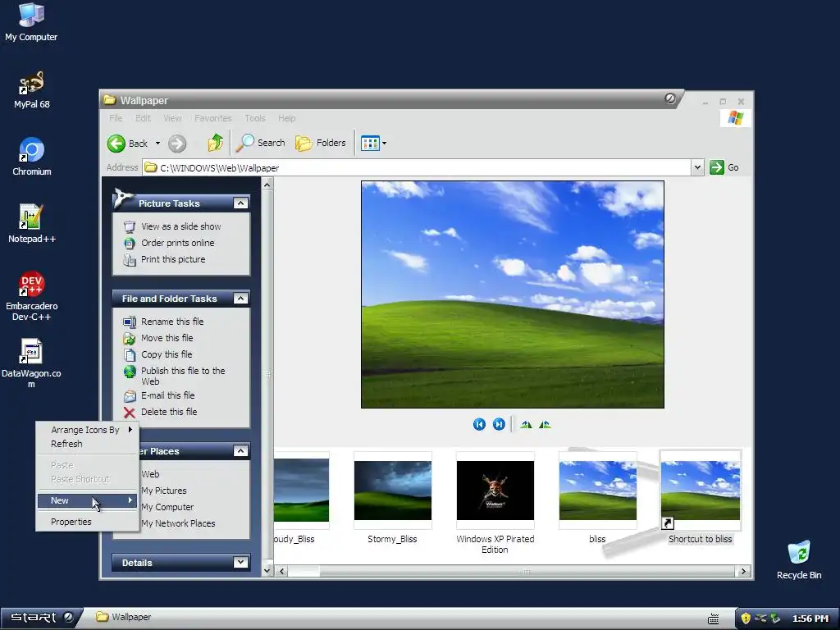
Task: Rotate picture counterclockwise
Action: tap(545, 424)
